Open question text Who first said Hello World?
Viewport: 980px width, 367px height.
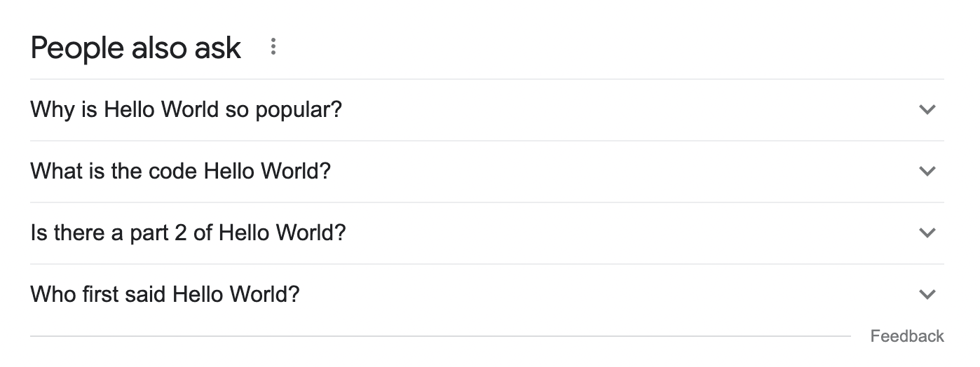(x=165, y=294)
